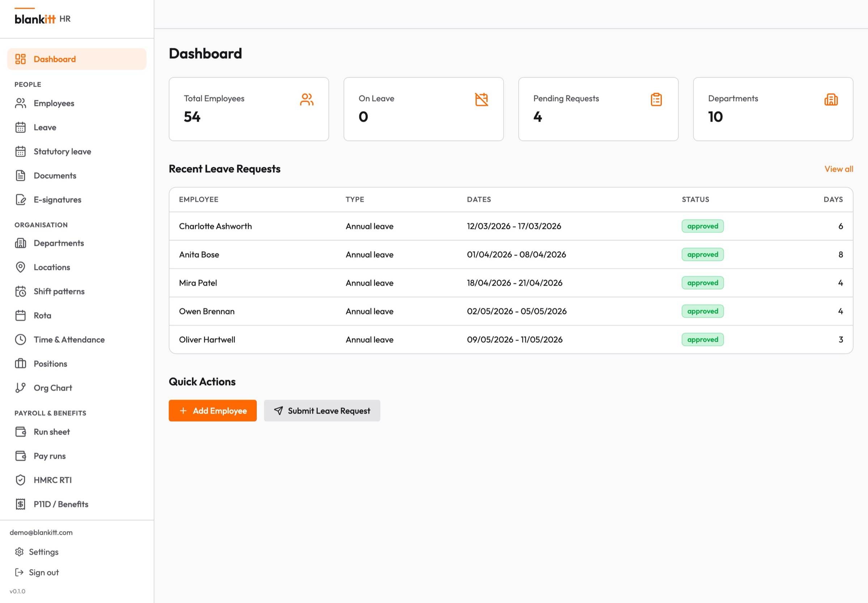This screenshot has height=603, width=868.
Task: Click the approved badge in Charlotte Ashworth row
Action: pyautogui.click(x=703, y=226)
